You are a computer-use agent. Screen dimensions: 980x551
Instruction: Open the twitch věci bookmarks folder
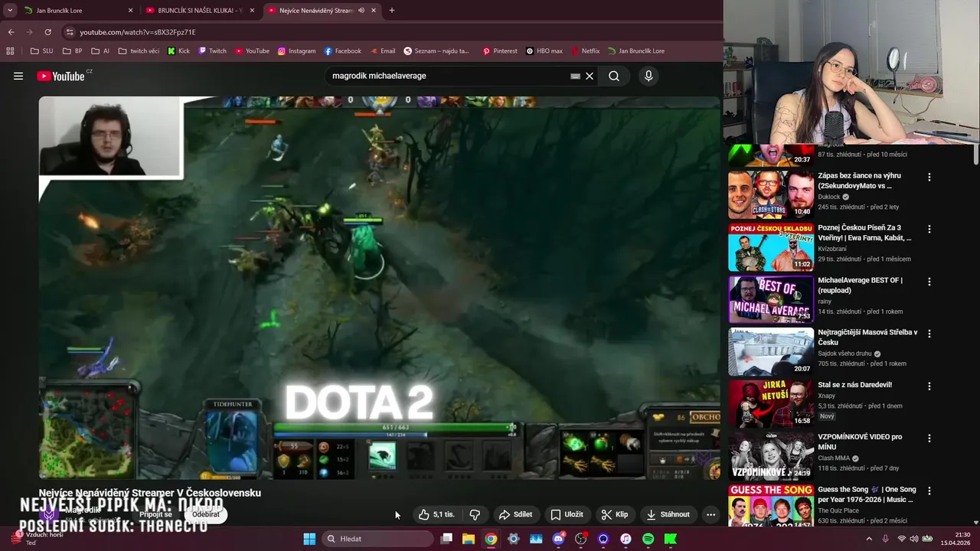tap(139, 51)
